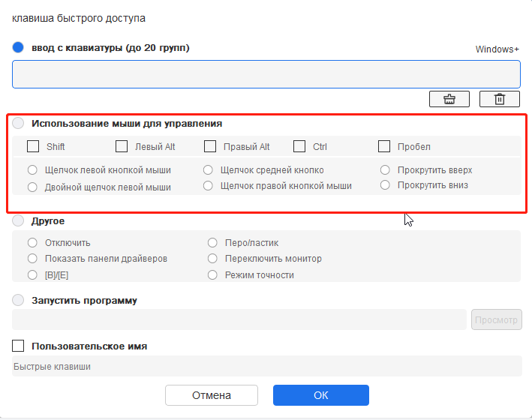The width and height of the screenshot is (532, 420).
Task: Select 'Прокрутить вверх' radio button
Action: (x=385, y=170)
